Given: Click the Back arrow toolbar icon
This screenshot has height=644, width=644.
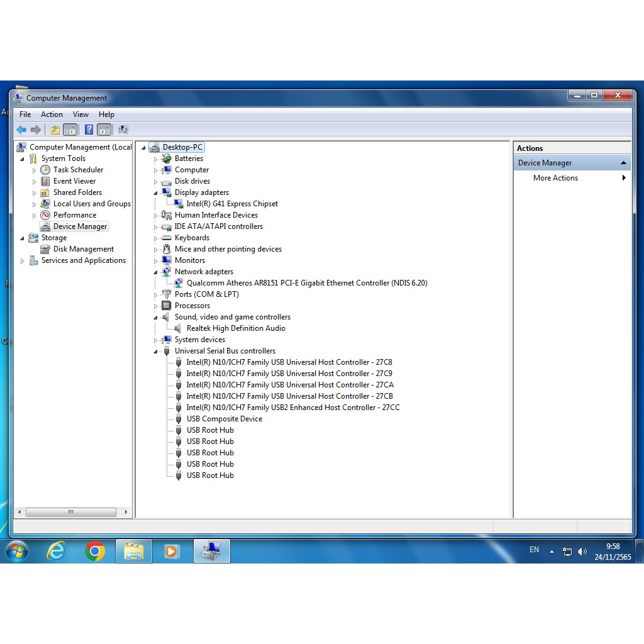Looking at the screenshot, I should 21,130.
